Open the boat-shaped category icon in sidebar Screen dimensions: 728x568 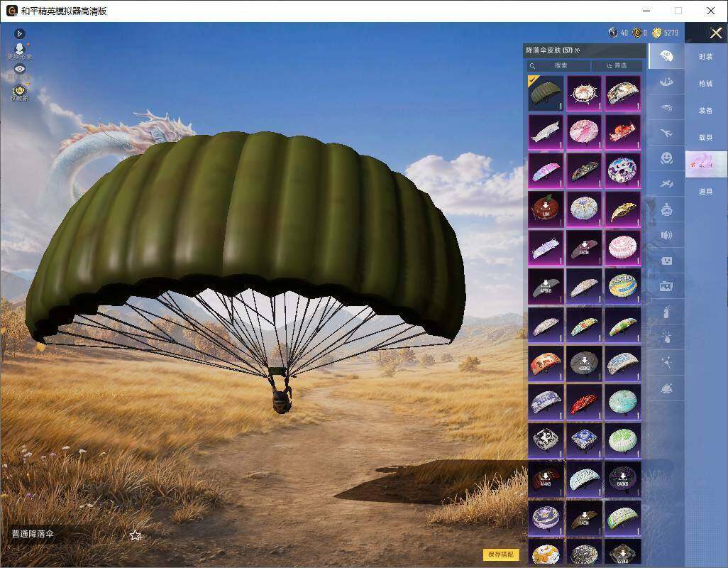point(666,82)
